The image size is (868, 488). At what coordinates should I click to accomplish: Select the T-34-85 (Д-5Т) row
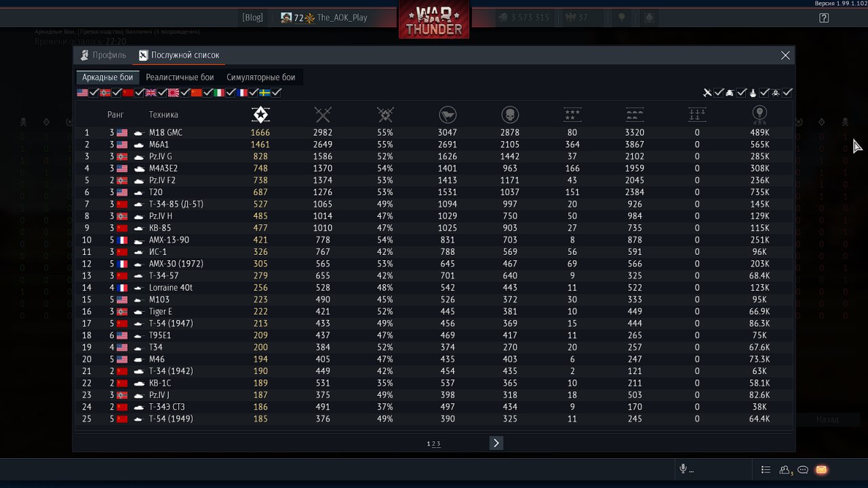[434, 204]
